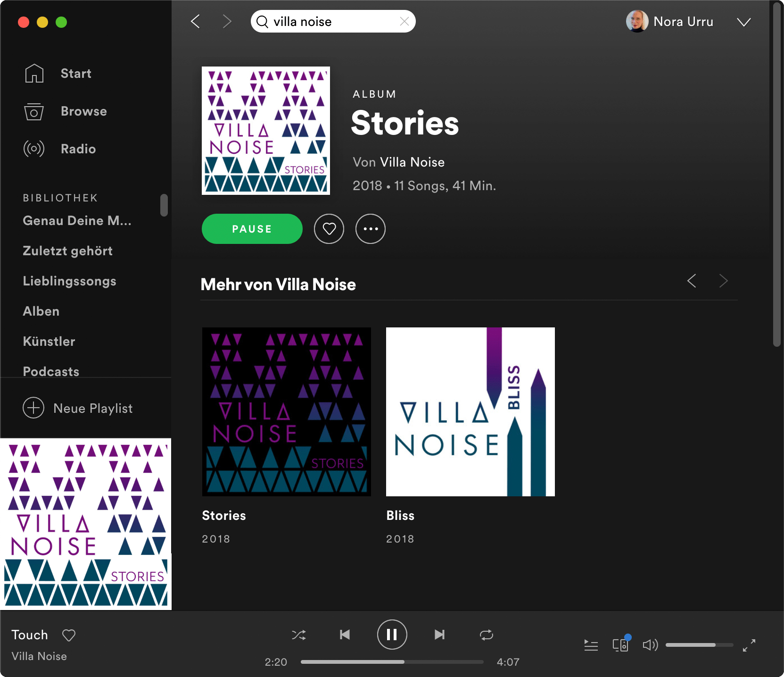
Task: Like the song Touch with heart
Action: (x=69, y=635)
